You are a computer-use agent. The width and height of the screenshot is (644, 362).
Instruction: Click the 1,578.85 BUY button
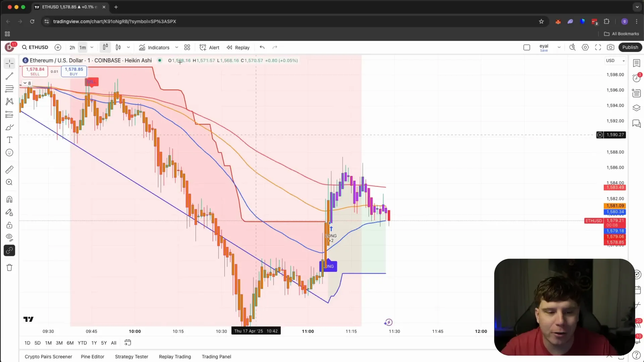point(74,71)
